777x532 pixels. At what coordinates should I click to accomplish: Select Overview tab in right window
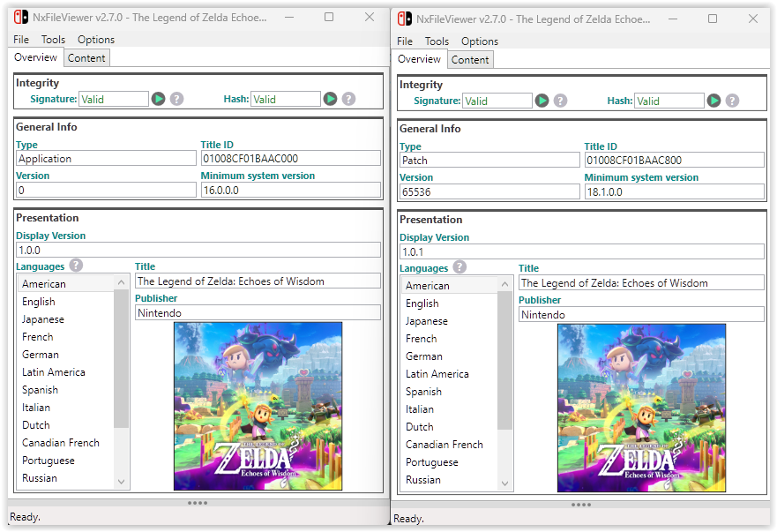419,59
